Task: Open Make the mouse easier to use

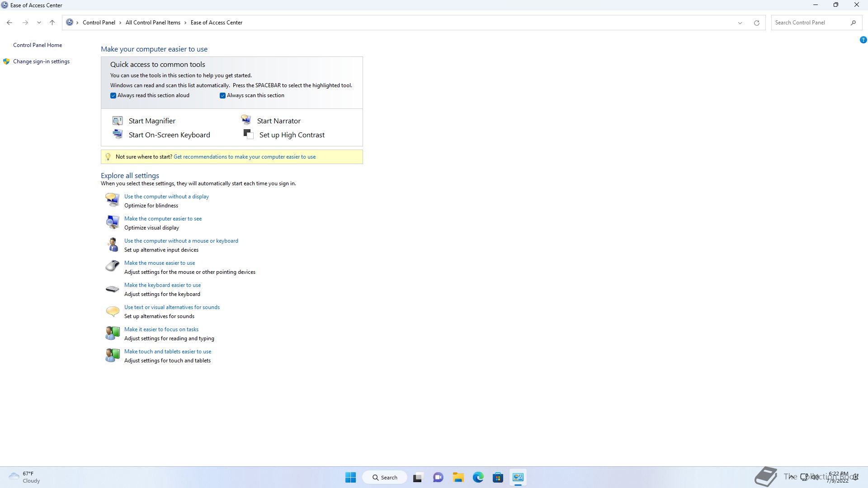Action: click(x=160, y=263)
